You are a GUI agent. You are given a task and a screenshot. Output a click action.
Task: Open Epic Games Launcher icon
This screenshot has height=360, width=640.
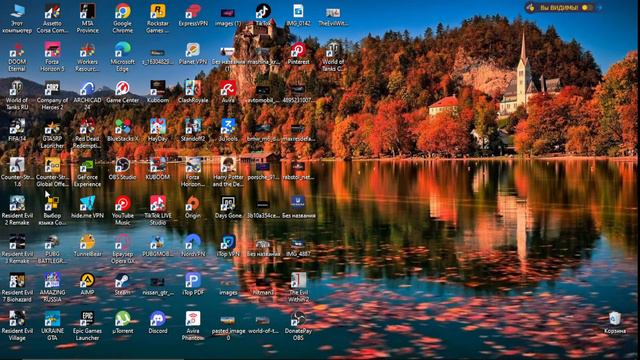87,326
